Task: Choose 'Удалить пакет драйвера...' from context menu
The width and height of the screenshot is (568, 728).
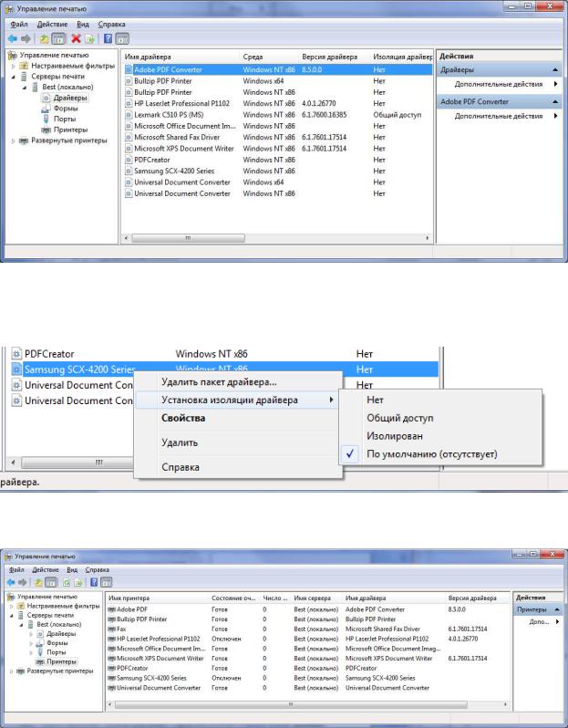Action: pyautogui.click(x=238, y=382)
